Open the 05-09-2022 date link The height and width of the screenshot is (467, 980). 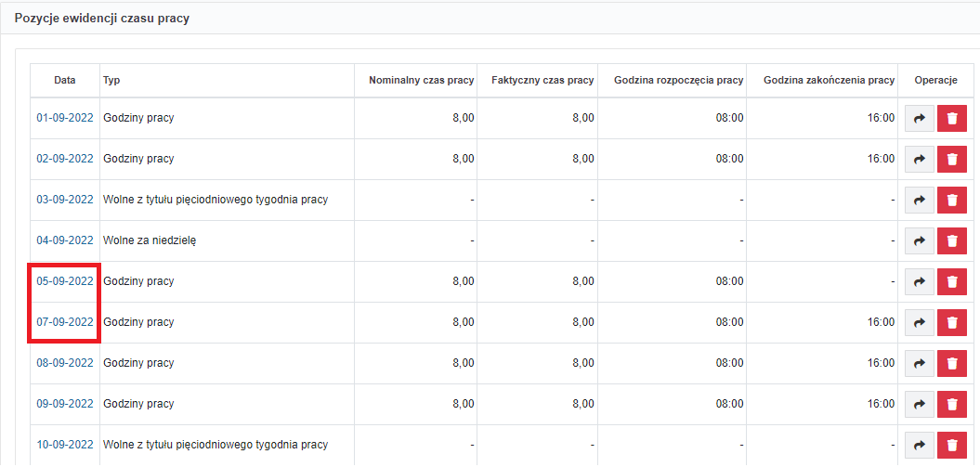click(x=65, y=281)
